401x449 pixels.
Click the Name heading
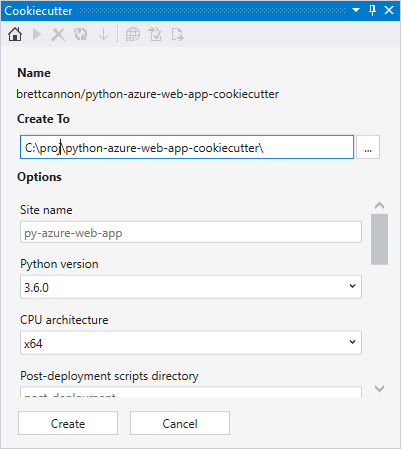[34, 73]
